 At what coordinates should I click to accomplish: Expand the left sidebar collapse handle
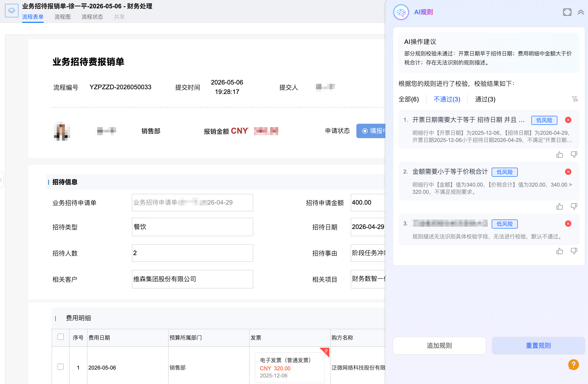[x=2, y=180]
